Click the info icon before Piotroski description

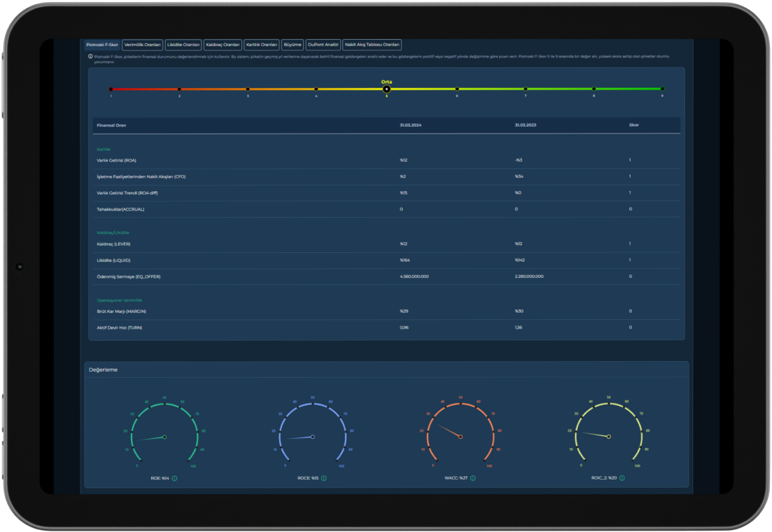point(90,56)
